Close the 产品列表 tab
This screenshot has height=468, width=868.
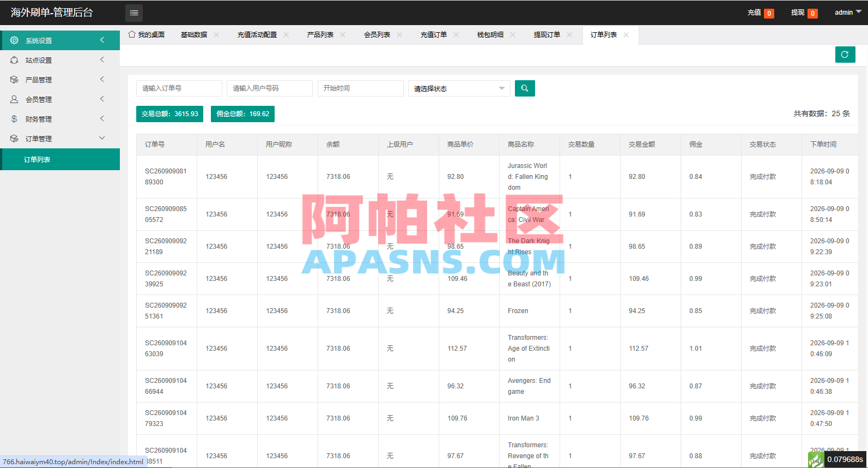click(x=343, y=34)
